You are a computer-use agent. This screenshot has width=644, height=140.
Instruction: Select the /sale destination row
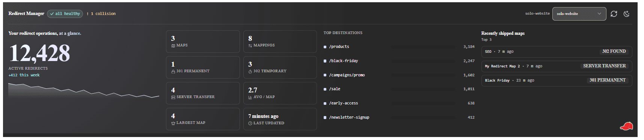(x=399, y=89)
